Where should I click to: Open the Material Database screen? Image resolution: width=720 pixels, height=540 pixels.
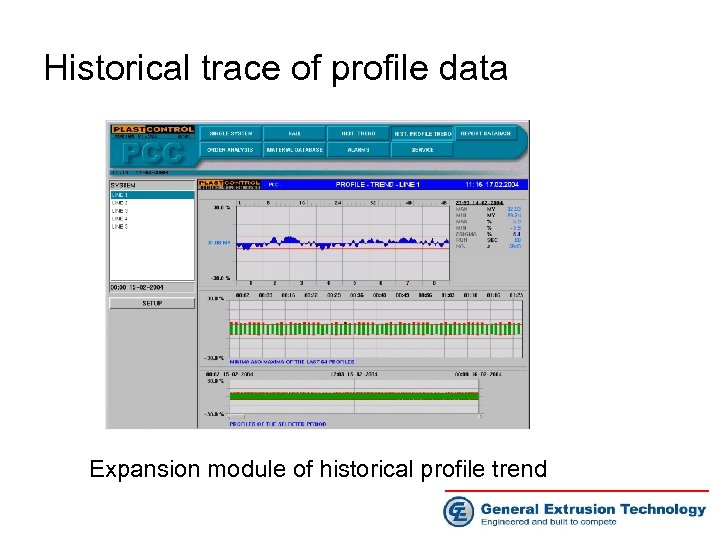pyautogui.click(x=295, y=150)
